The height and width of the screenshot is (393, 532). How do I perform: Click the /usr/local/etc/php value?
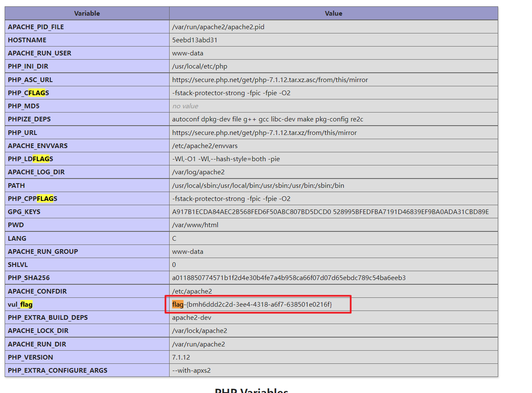point(200,66)
